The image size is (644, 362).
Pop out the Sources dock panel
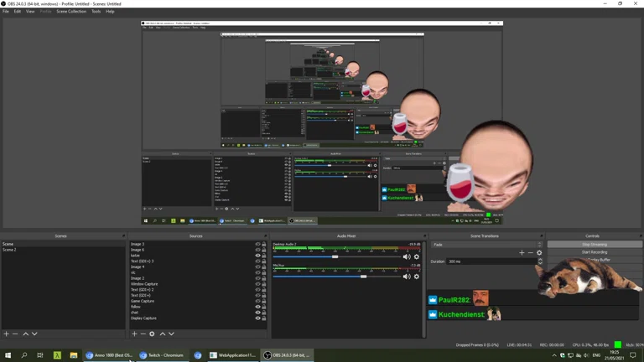pos(267,236)
